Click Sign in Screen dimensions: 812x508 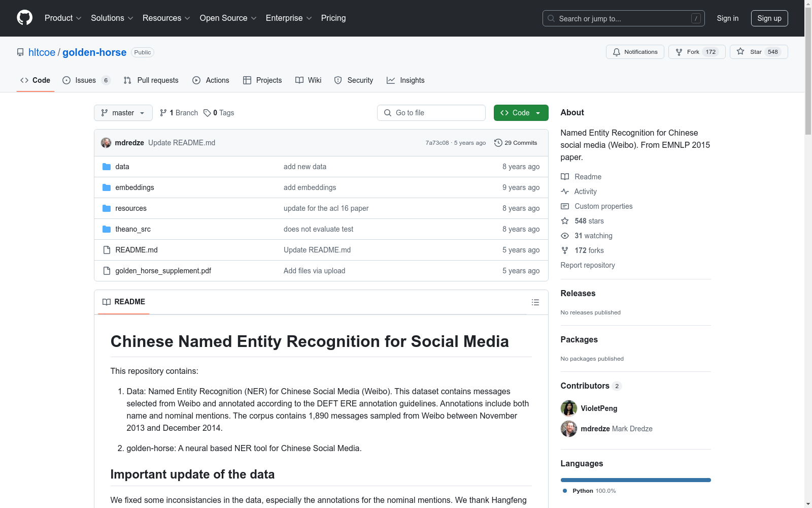tap(728, 18)
